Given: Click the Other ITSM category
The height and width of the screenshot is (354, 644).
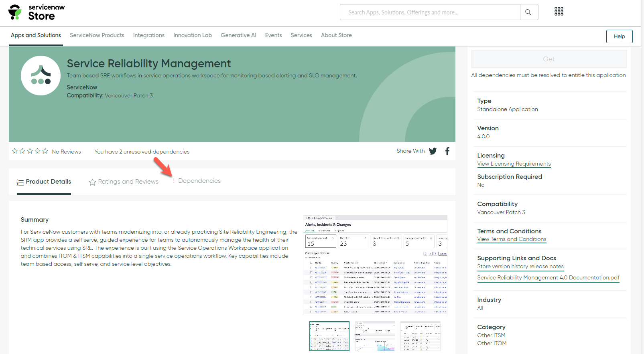Looking at the screenshot, I should 491,335.
